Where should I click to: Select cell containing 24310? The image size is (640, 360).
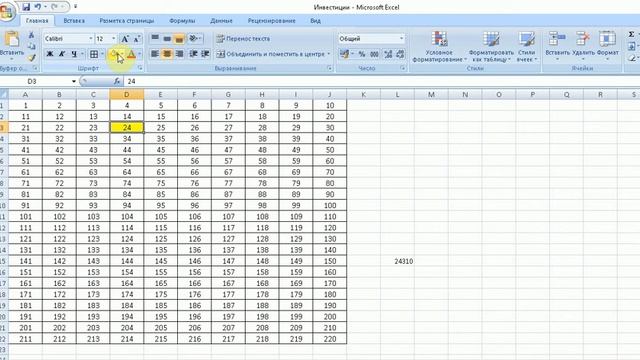(398, 261)
